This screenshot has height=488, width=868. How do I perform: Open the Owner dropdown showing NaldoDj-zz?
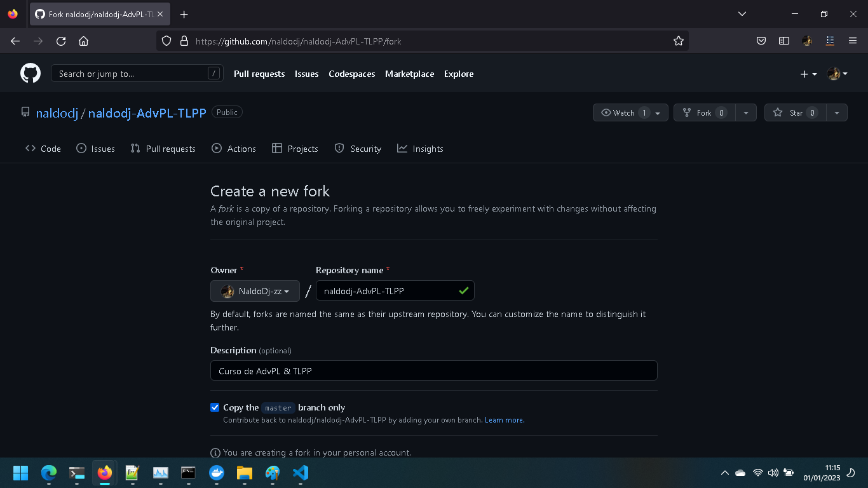[254, 291]
